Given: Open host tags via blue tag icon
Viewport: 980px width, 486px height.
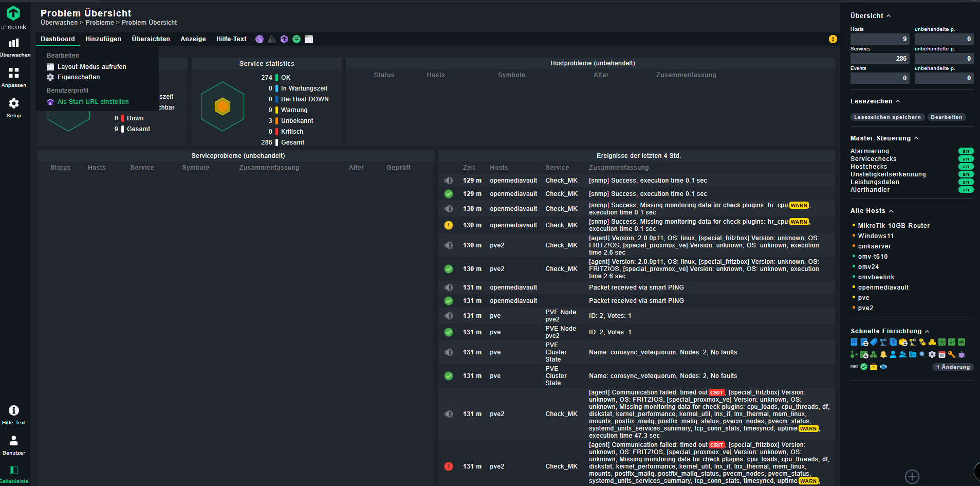Looking at the screenshot, I should 874,342.
